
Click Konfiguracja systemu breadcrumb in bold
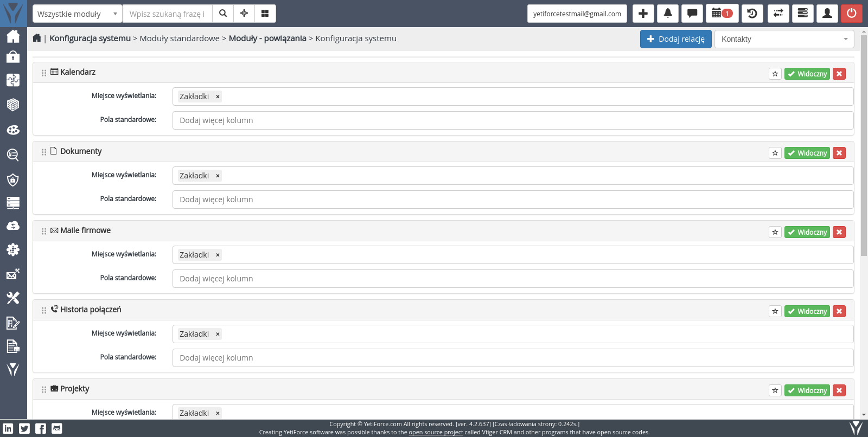click(x=90, y=38)
